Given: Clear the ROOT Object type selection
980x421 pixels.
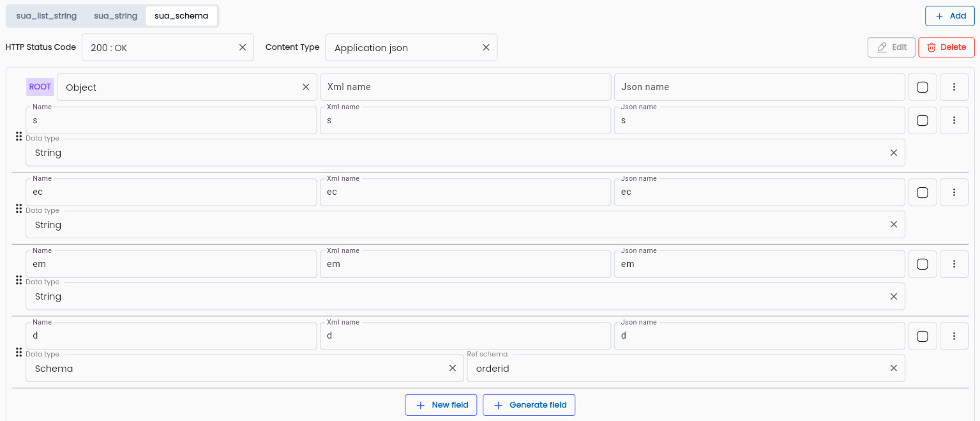Looking at the screenshot, I should 306,87.
